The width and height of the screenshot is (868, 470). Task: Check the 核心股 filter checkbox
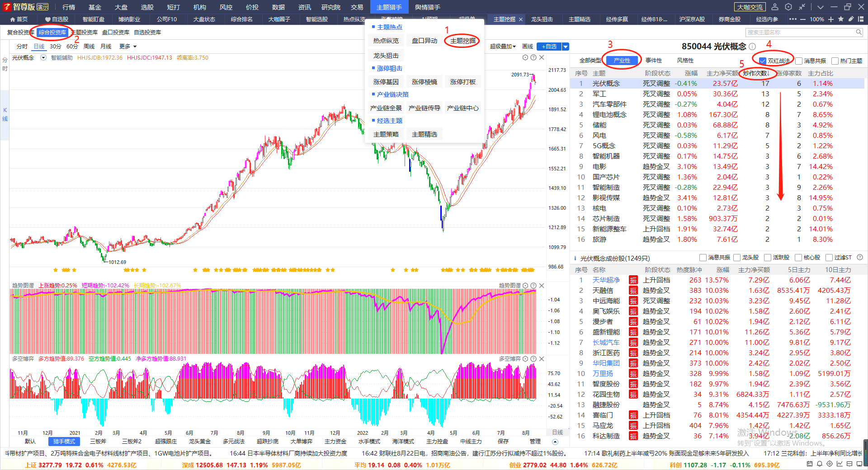pos(798,258)
